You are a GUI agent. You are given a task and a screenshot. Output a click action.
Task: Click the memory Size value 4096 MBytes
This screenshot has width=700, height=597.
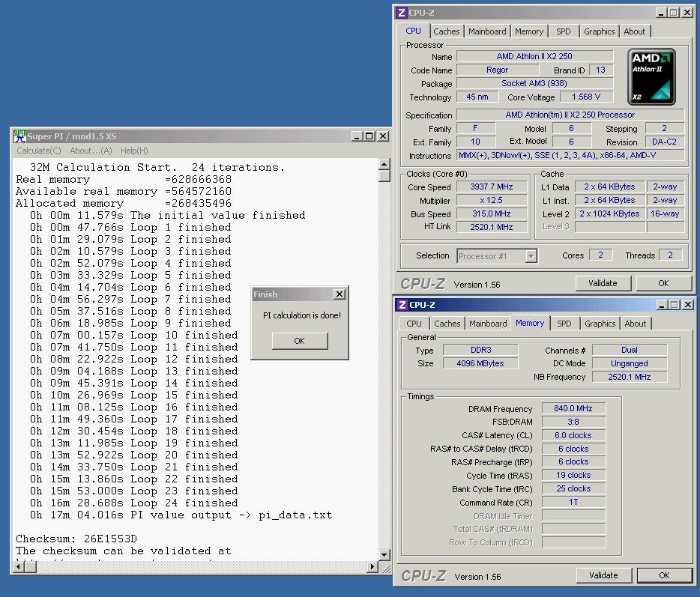pos(481,363)
